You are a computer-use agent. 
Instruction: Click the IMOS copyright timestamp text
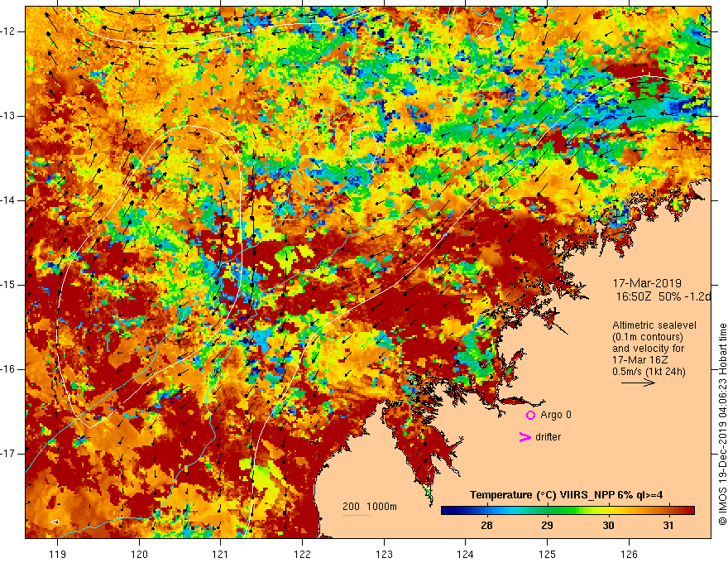722,424
